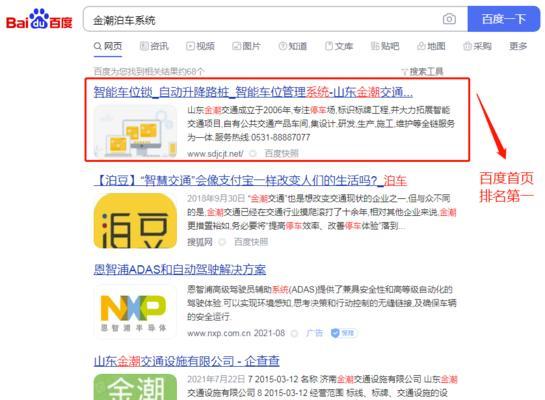The image size is (545, 400).
Task: Visit www.nxp.com.cn link
Action: point(219,333)
